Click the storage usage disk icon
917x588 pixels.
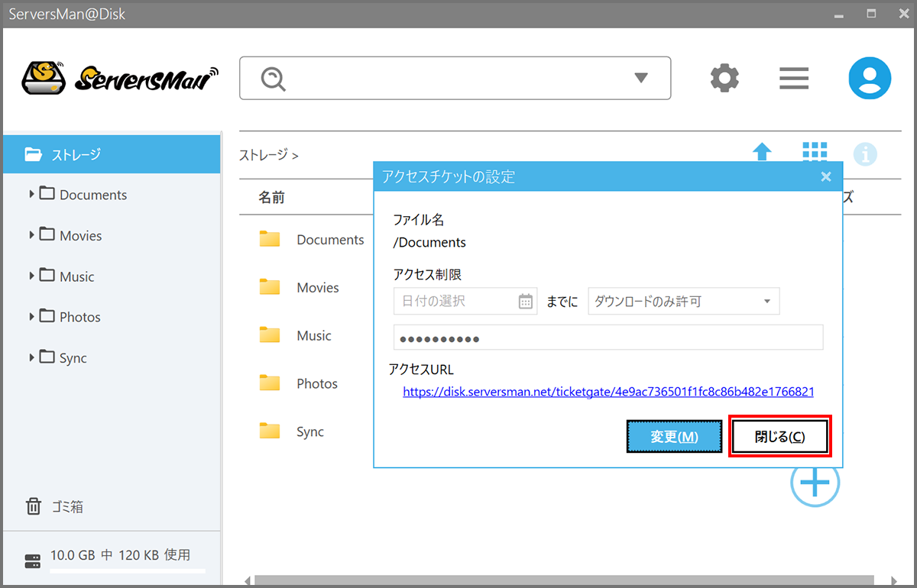[x=33, y=562]
